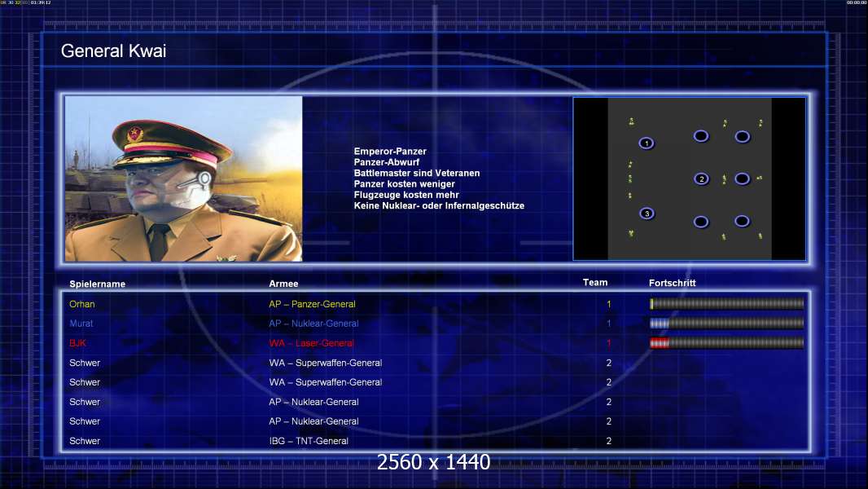Click team number 2 in the TNT-General row

tap(609, 442)
